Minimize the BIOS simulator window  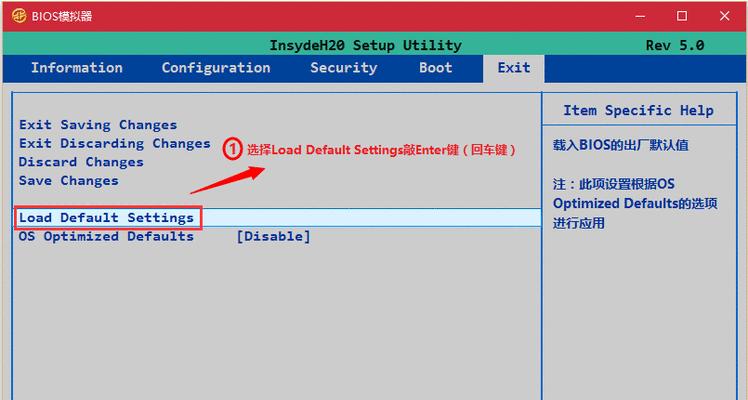tap(640, 16)
